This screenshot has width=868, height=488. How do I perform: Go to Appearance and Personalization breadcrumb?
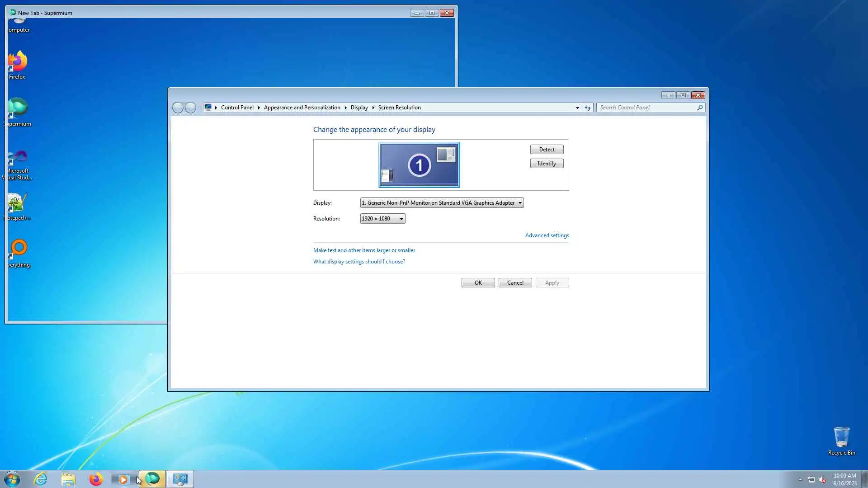click(x=302, y=108)
